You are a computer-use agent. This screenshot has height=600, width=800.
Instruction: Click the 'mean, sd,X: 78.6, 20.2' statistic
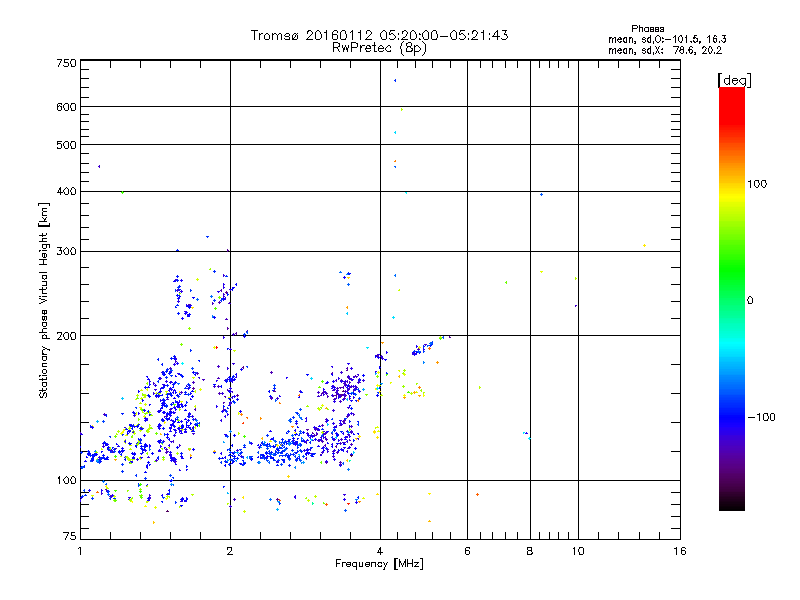pyautogui.click(x=665, y=50)
